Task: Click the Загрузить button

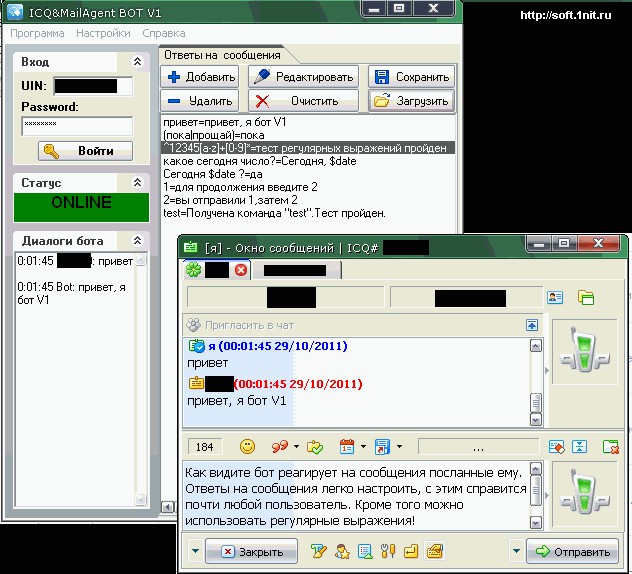Action: 412,100
